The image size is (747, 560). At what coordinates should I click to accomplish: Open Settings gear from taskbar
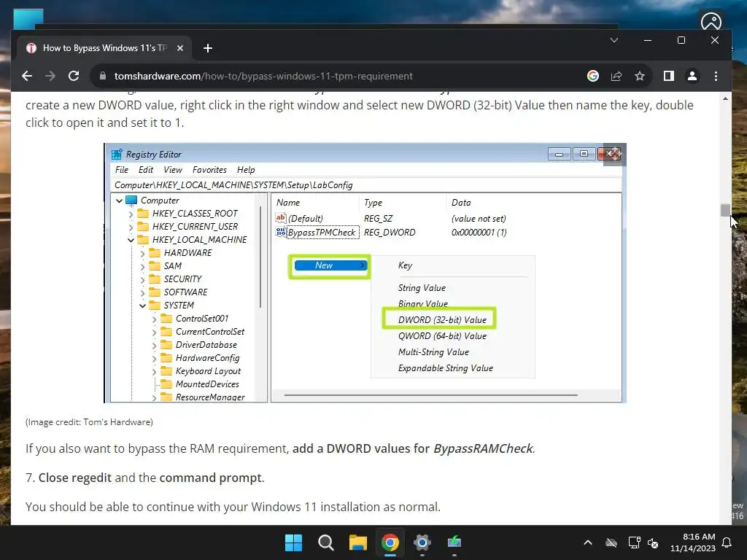[422, 542]
